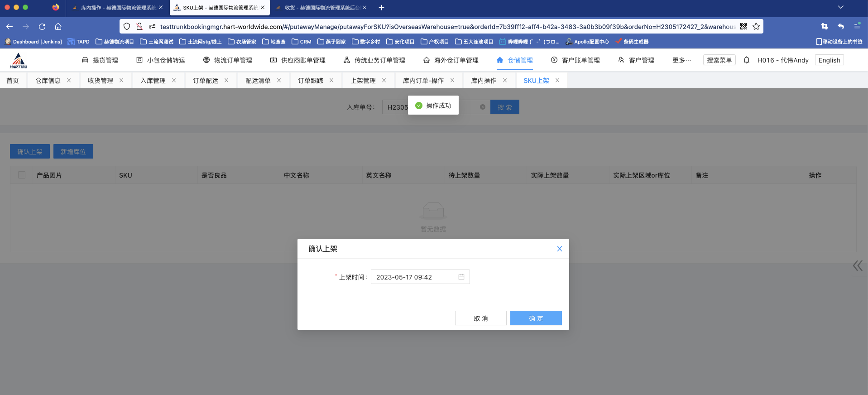868x395 pixels.
Task: Reload the page with refresh icon
Action: point(42,27)
